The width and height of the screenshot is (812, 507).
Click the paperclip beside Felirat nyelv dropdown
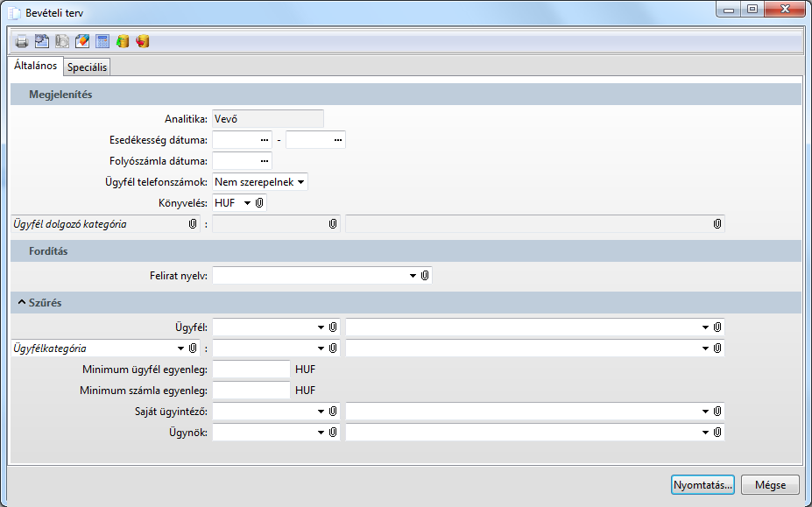click(x=425, y=276)
